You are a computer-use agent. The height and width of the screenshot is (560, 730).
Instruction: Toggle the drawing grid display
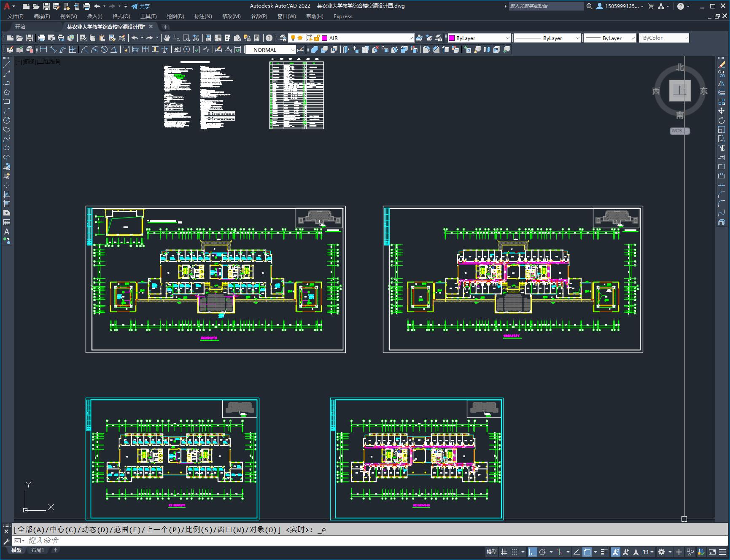tap(504, 552)
